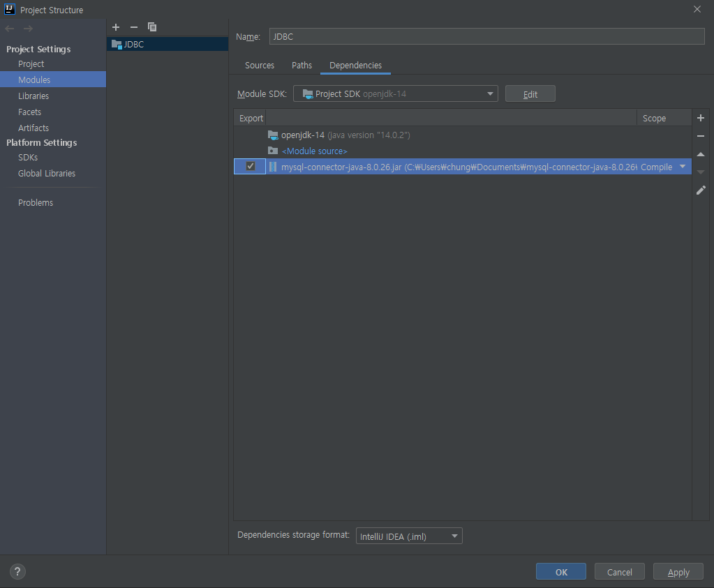Uncheck Export for mysql-connector jar

(x=251, y=167)
